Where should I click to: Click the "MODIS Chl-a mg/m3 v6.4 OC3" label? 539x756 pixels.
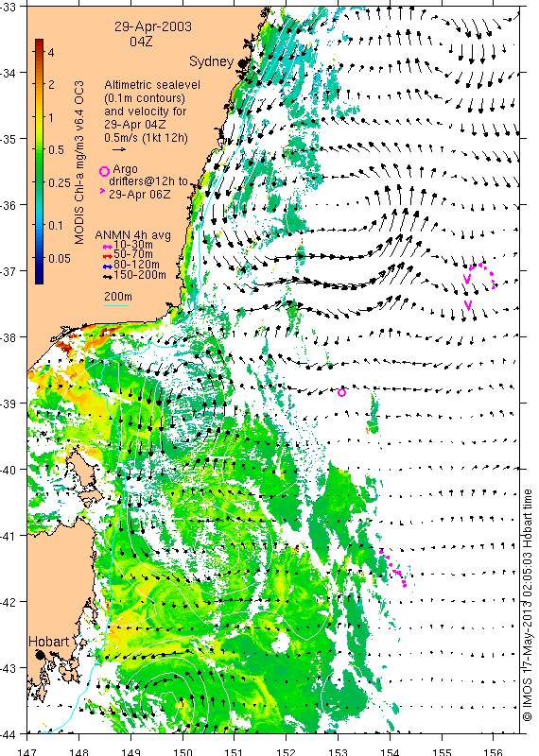[79, 163]
